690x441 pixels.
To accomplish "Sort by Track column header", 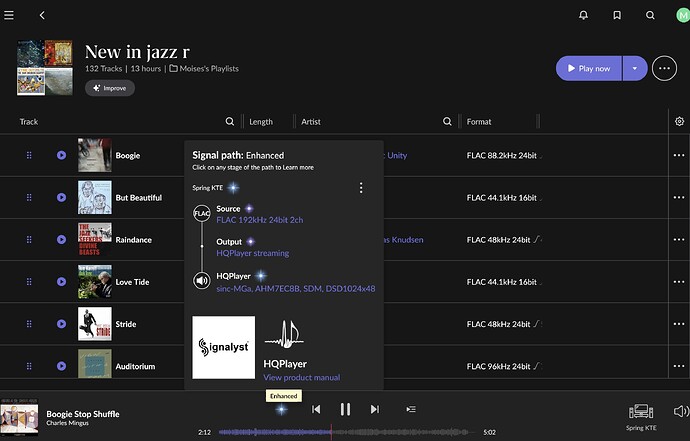I will click(x=29, y=122).
